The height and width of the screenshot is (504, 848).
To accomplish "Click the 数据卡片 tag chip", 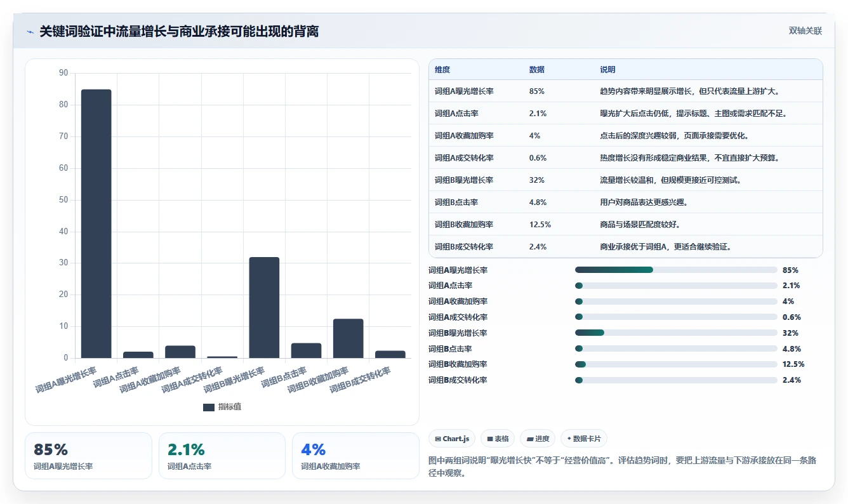I will (583, 439).
